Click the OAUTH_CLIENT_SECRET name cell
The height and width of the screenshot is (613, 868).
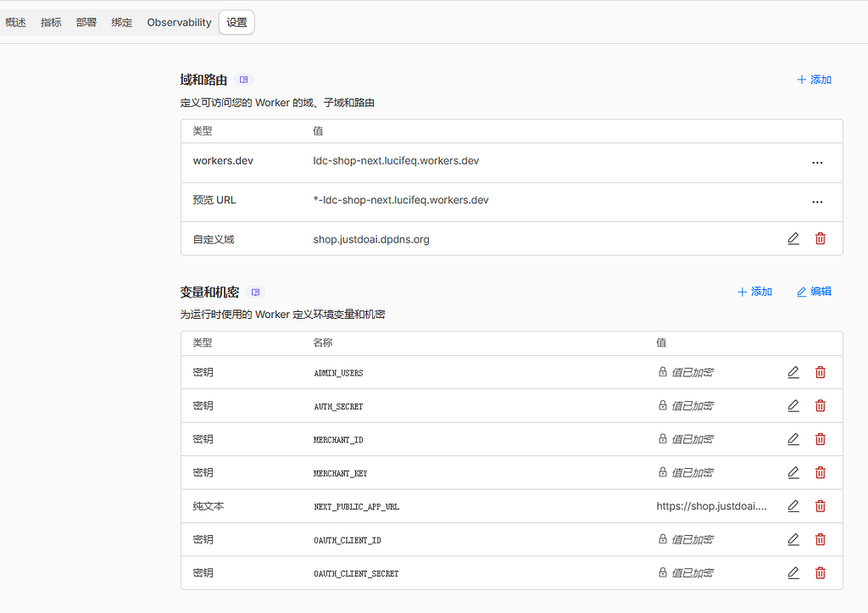[x=356, y=574]
